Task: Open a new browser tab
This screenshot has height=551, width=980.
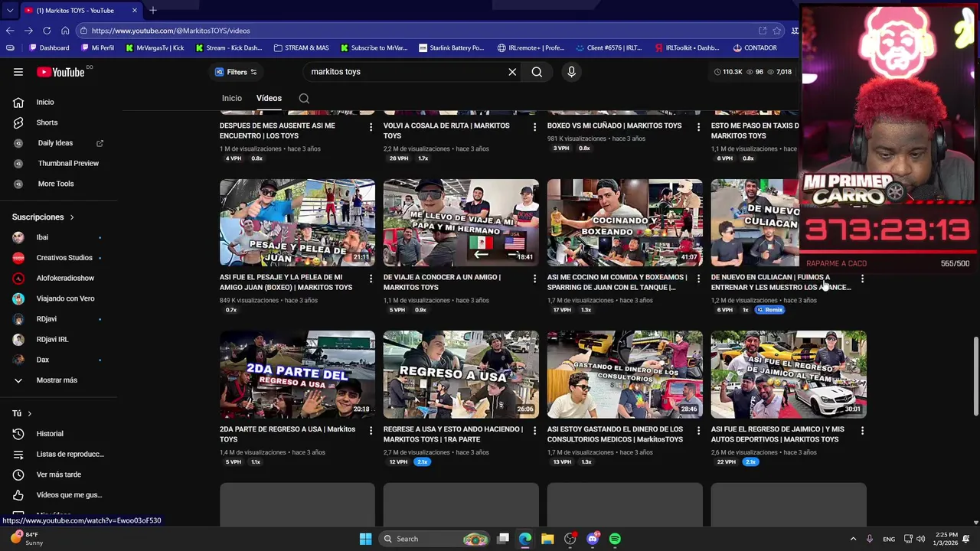Action: point(153,11)
